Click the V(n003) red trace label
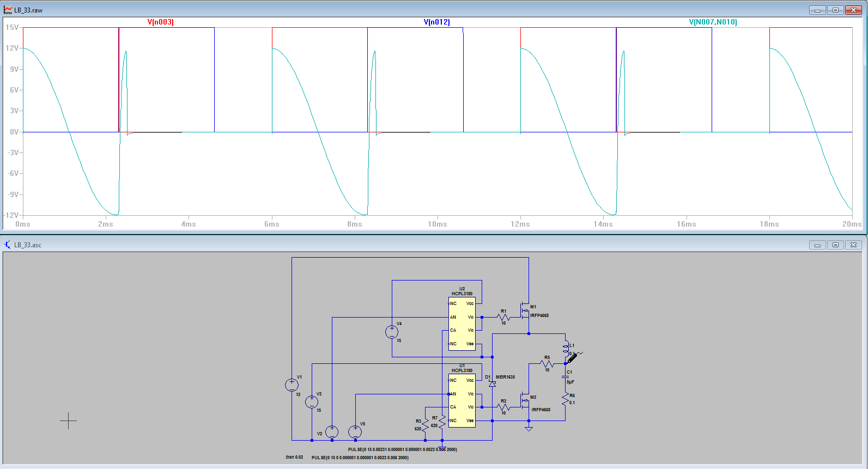The image size is (868, 469). [x=161, y=22]
